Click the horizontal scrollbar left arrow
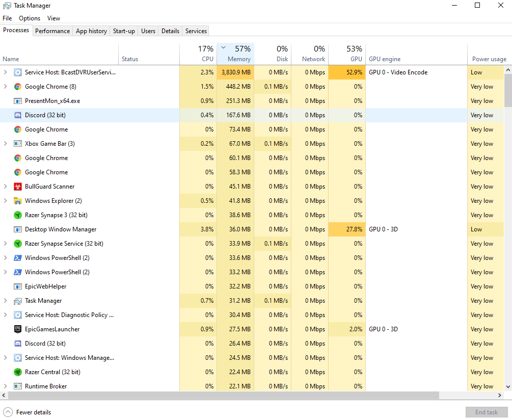Viewport: 512px width, 420px height. [x=4, y=395]
